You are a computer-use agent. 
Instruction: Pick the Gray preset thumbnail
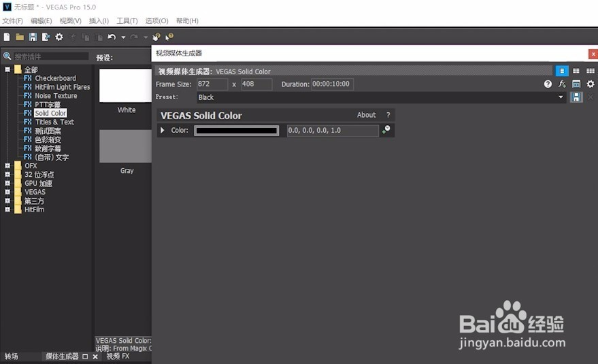pyautogui.click(x=125, y=146)
